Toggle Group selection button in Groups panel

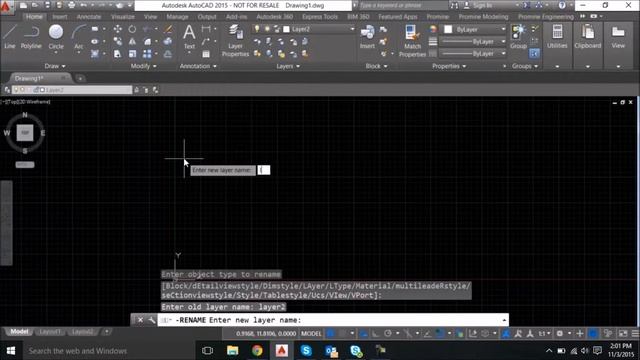[x=534, y=53]
